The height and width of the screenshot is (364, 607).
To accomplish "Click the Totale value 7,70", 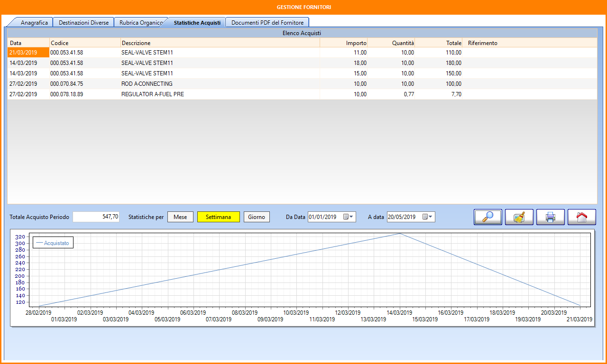I will [x=456, y=94].
